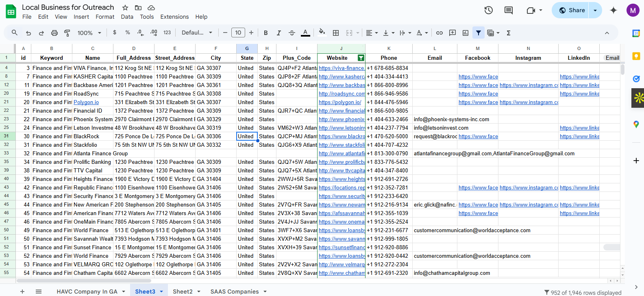Click the font size input field
The height and width of the screenshot is (296, 644).
click(238, 33)
